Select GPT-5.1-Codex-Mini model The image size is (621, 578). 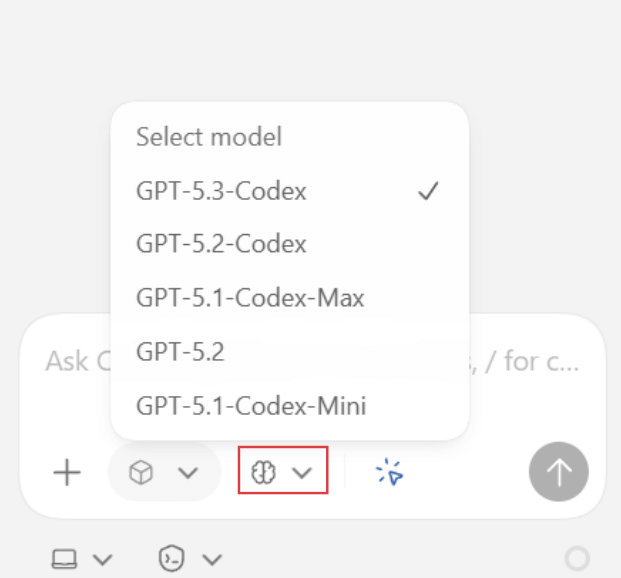coord(251,406)
